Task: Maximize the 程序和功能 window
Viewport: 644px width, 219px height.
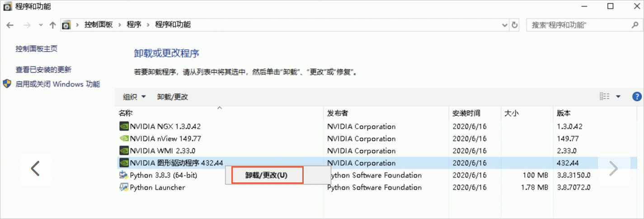Action: 610,6
